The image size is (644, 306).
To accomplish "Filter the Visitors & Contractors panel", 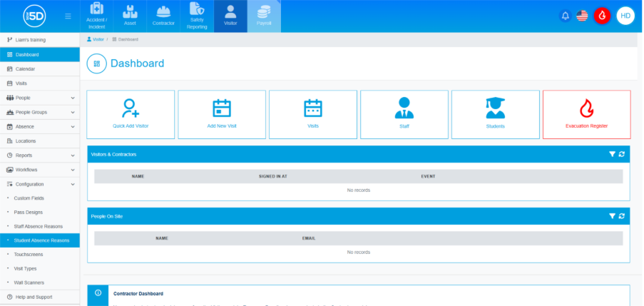I will [x=612, y=154].
